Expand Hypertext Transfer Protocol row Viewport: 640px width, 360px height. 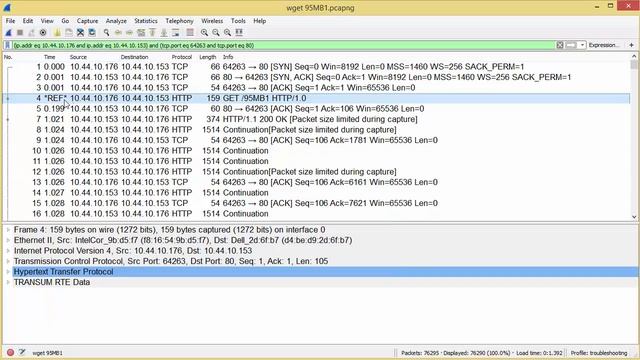[x=8, y=272]
